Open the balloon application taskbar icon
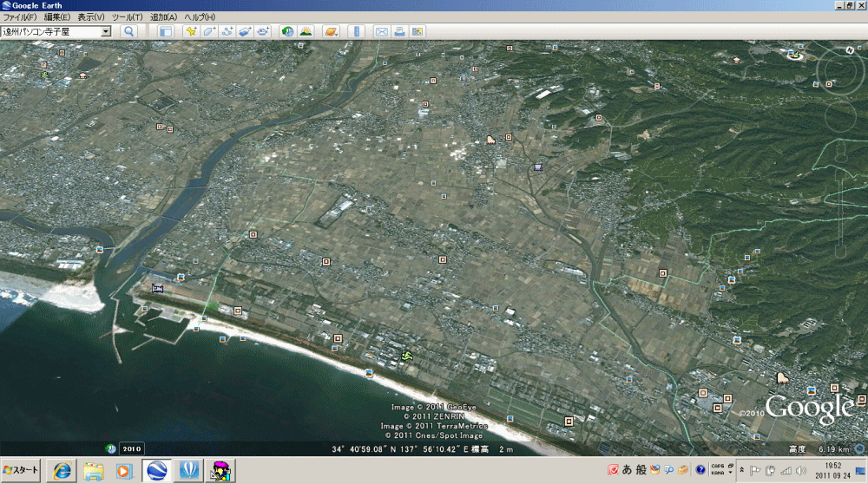The image size is (868, 484). click(188, 471)
